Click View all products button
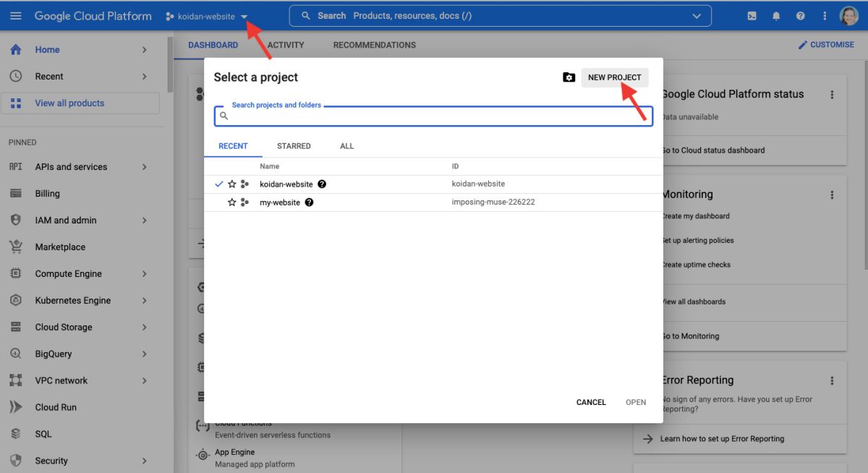 80,103
